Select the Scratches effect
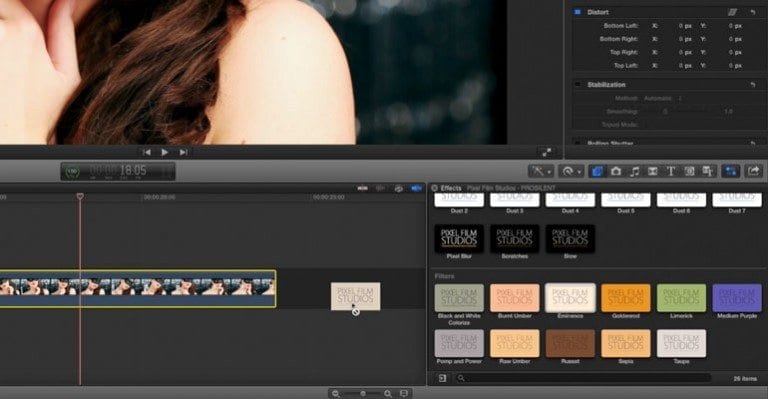The image size is (768, 399). point(514,238)
